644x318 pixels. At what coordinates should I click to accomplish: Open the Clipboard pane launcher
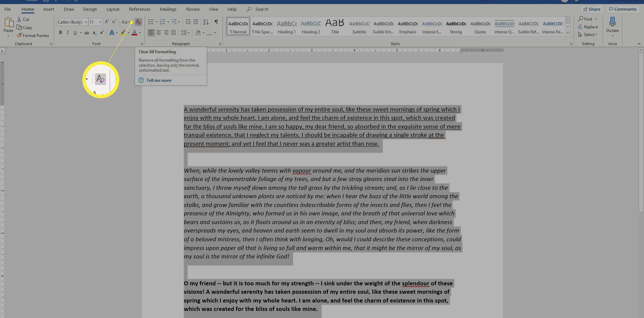pyautogui.click(x=51, y=44)
